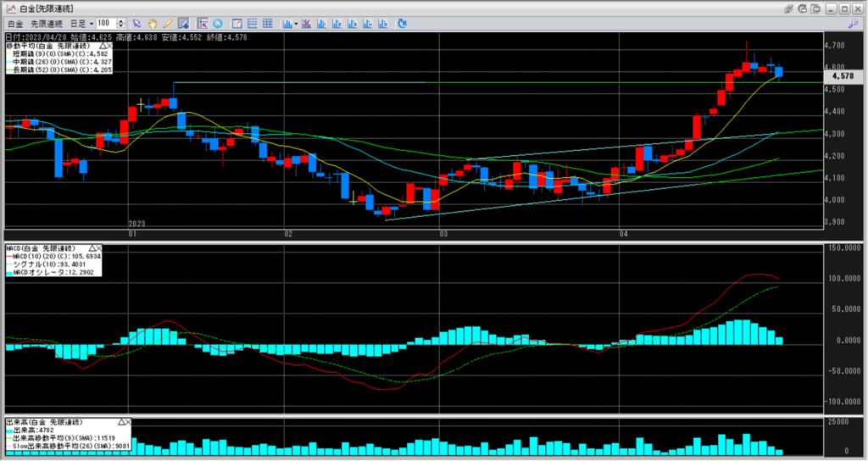Click the blue circular up-arrow icon
The height and width of the screenshot is (461, 868).
click(x=219, y=23)
